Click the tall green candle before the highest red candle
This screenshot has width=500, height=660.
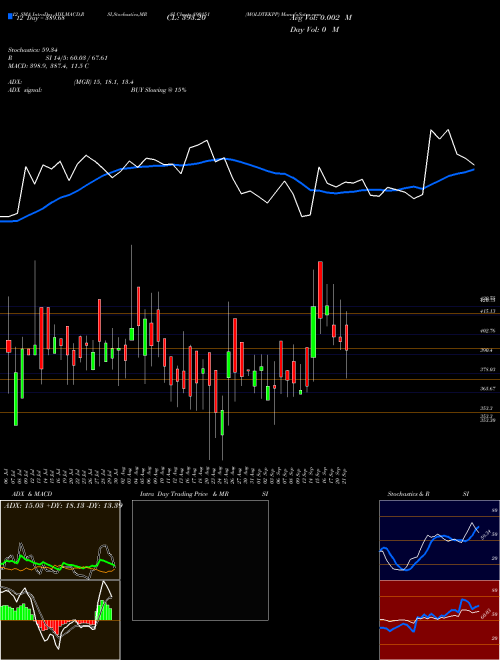314,332
